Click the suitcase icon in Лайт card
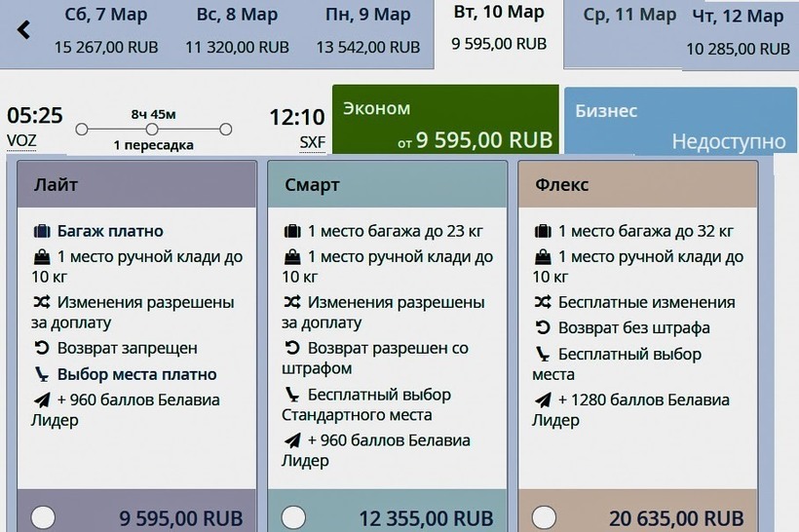This screenshot has height=532, width=799. coord(42,232)
